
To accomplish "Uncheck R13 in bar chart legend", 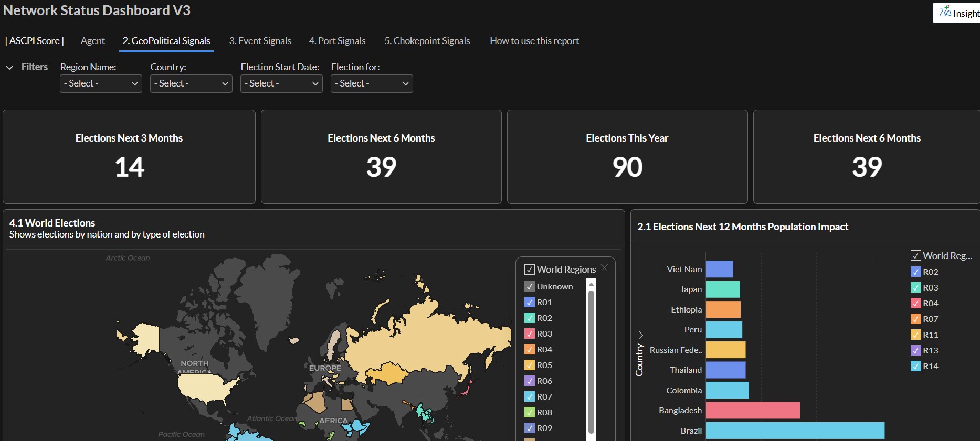I will 916,350.
